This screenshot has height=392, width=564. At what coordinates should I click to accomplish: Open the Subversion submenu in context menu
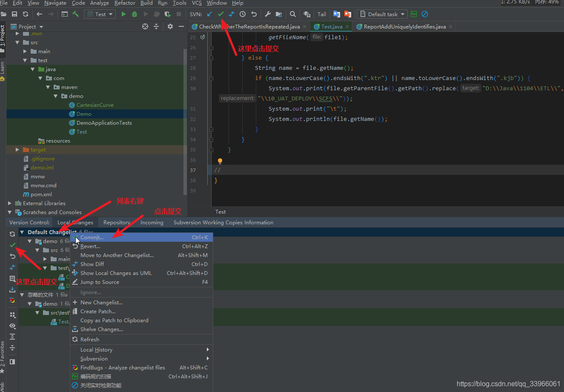point(141,359)
